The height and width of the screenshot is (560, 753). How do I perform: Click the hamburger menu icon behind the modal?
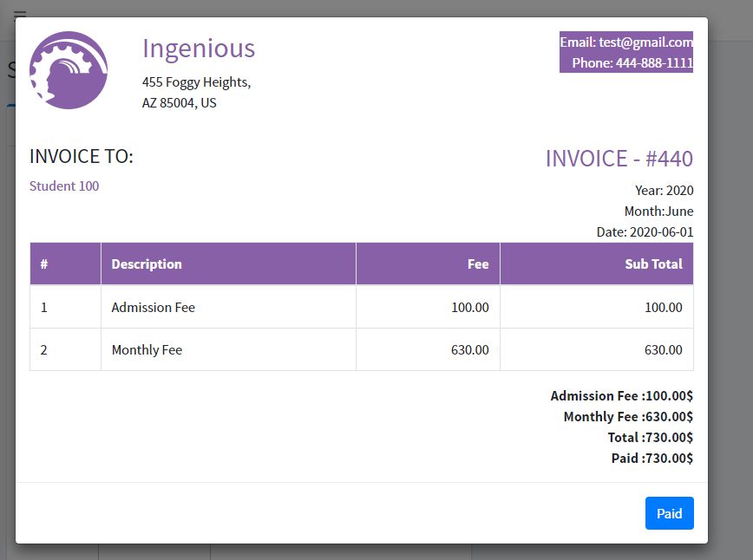(x=19, y=12)
